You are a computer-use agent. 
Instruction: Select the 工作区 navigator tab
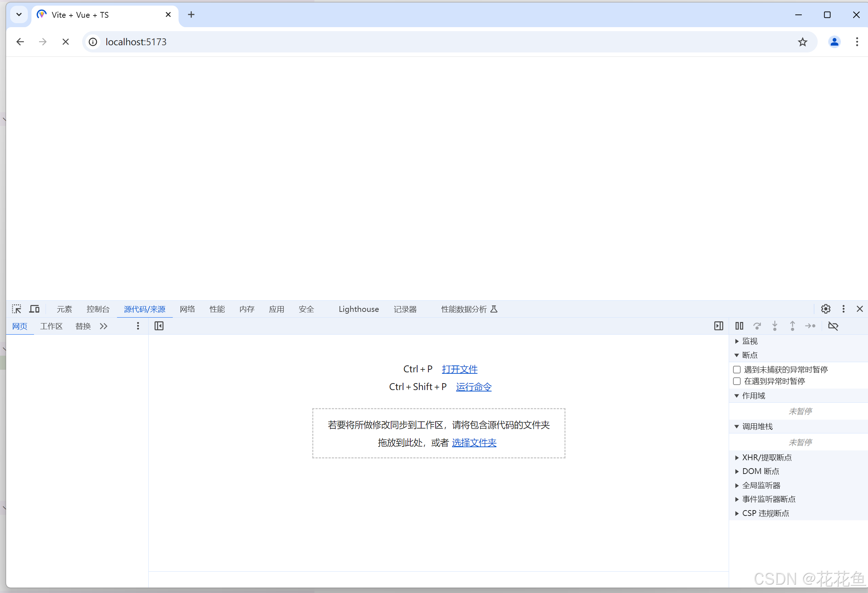pos(51,326)
